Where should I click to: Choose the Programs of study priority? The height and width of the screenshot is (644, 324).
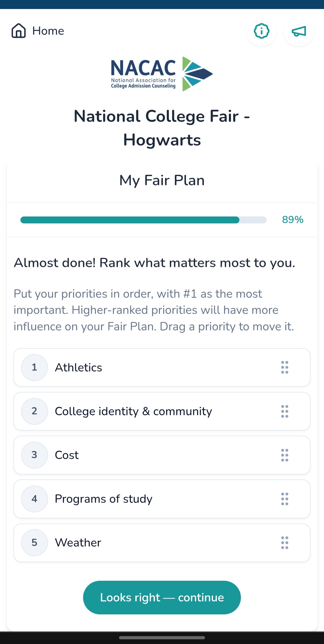pyautogui.click(x=162, y=499)
